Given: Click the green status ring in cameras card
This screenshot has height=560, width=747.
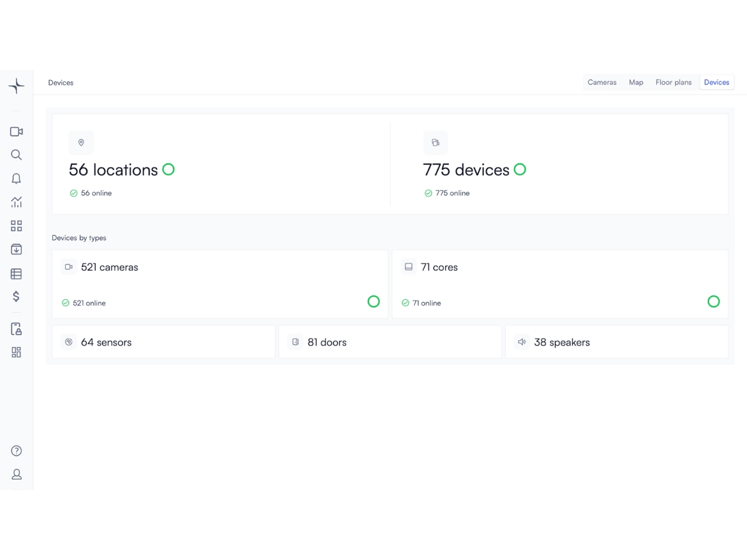Looking at the screenshot, I should 374,302.
